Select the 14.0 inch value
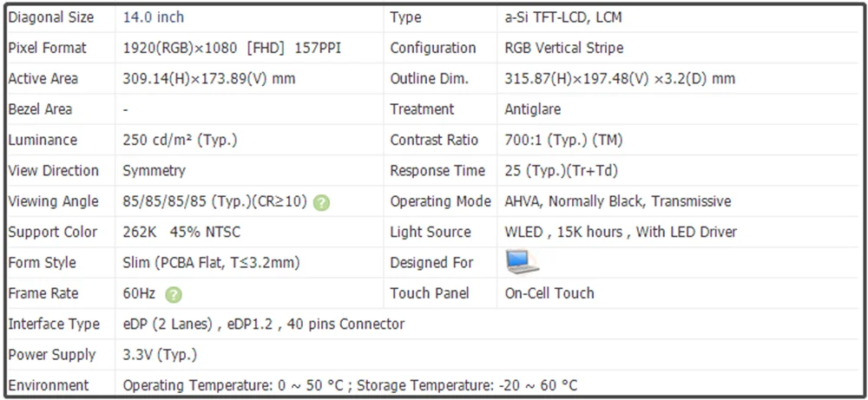Viewport: 868px width, 400px height. [154, 17]
